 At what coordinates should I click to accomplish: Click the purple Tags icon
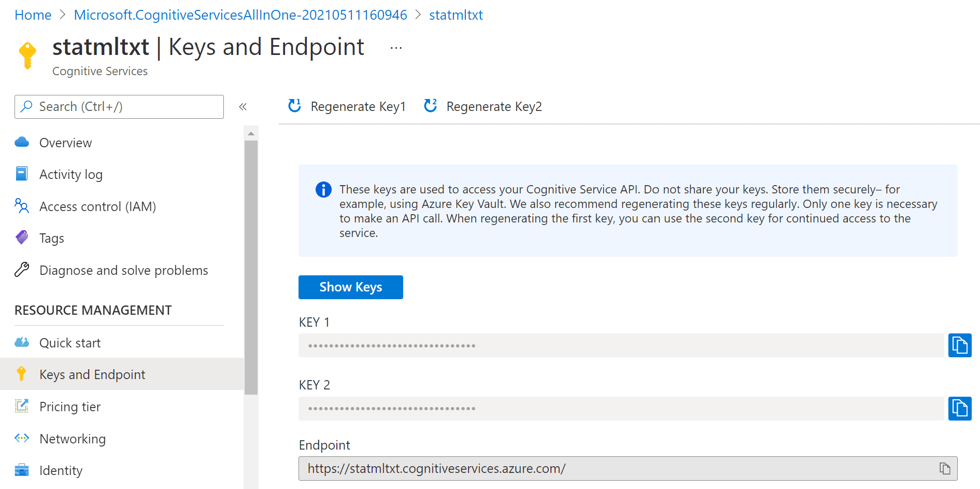[22, 237]
